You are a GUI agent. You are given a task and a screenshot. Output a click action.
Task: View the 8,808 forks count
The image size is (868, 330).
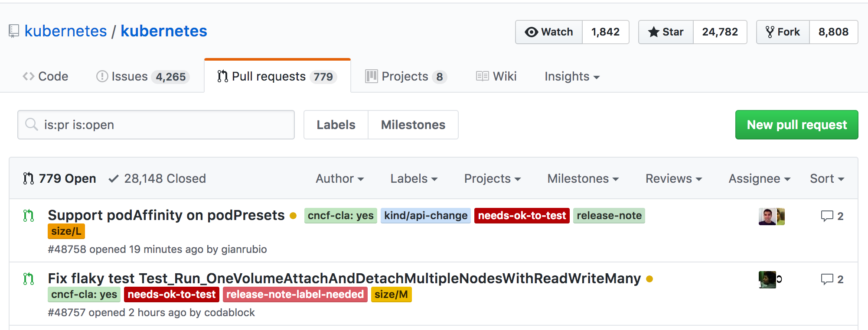click(834, 32)
